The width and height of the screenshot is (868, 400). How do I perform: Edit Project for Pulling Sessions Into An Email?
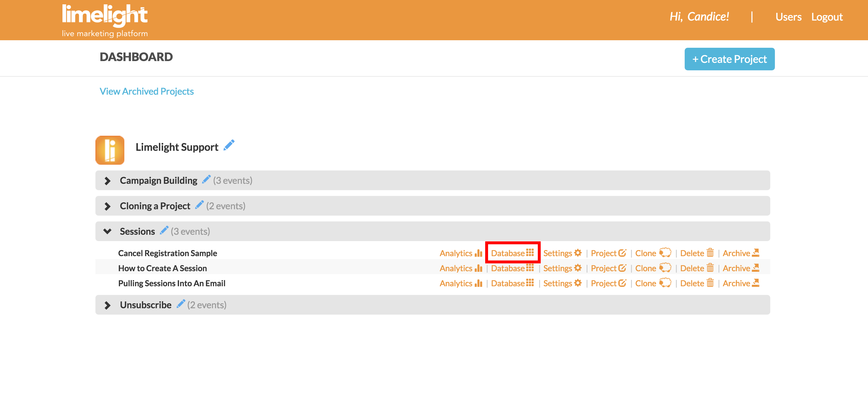point(608,283)
